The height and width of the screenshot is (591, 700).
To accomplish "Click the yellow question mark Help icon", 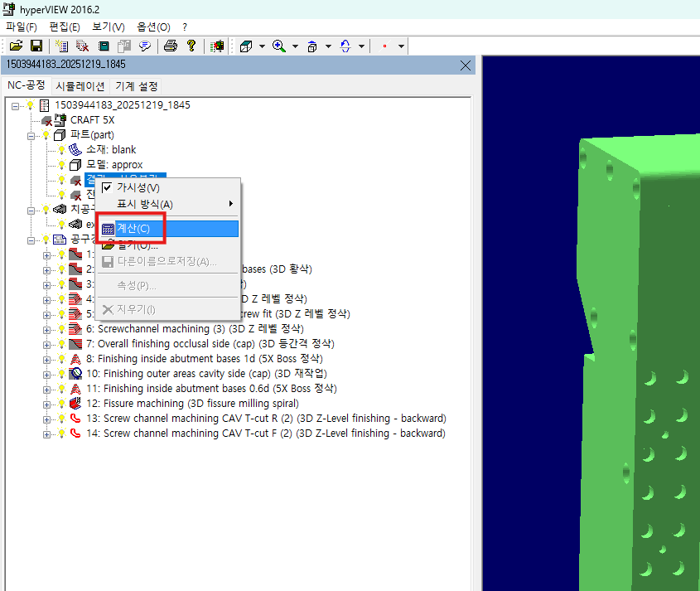I will (x=191, y=46).
